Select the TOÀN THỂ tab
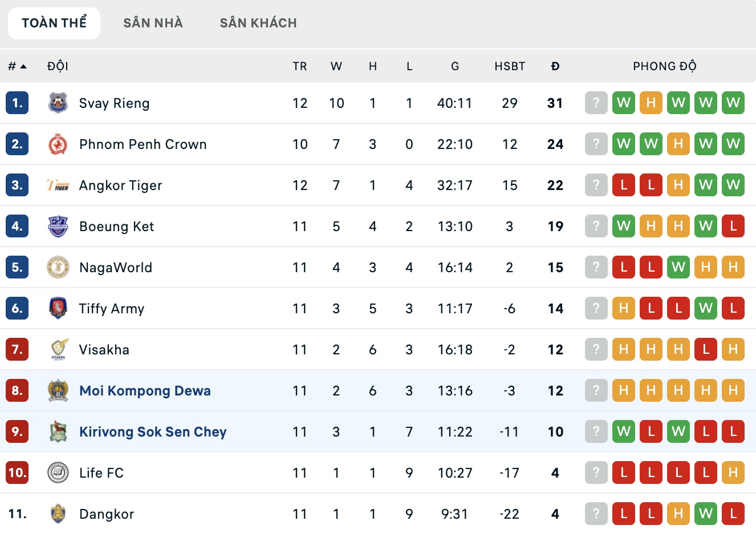Image resolution: width=756 pixels, height=533 pixels. click(54, 23)
